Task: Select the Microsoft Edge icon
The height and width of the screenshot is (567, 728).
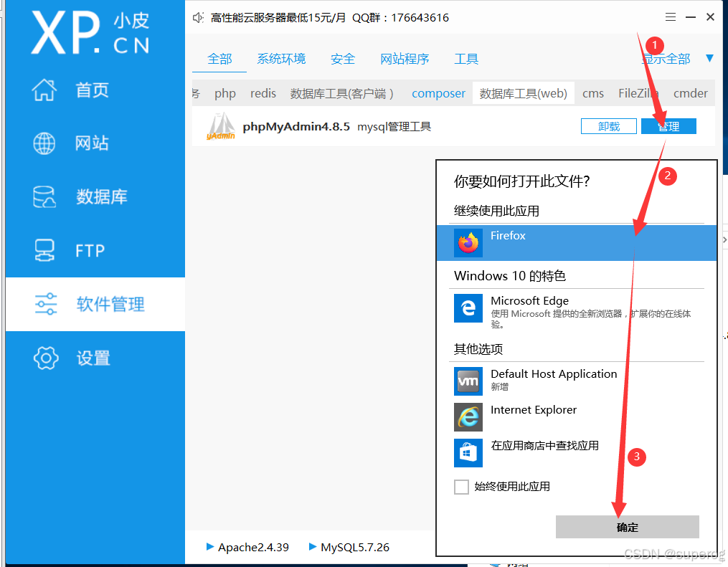Action: [x=468, y=308]
